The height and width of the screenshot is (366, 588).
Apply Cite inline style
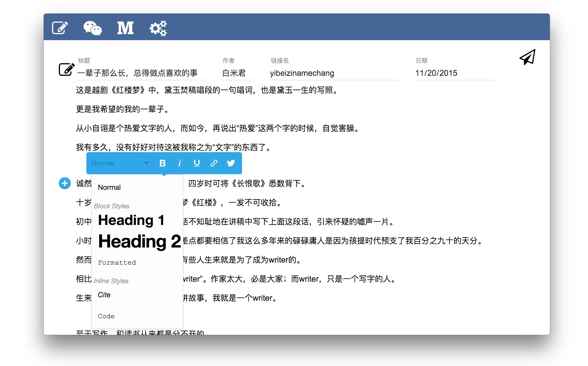point(104,295)
